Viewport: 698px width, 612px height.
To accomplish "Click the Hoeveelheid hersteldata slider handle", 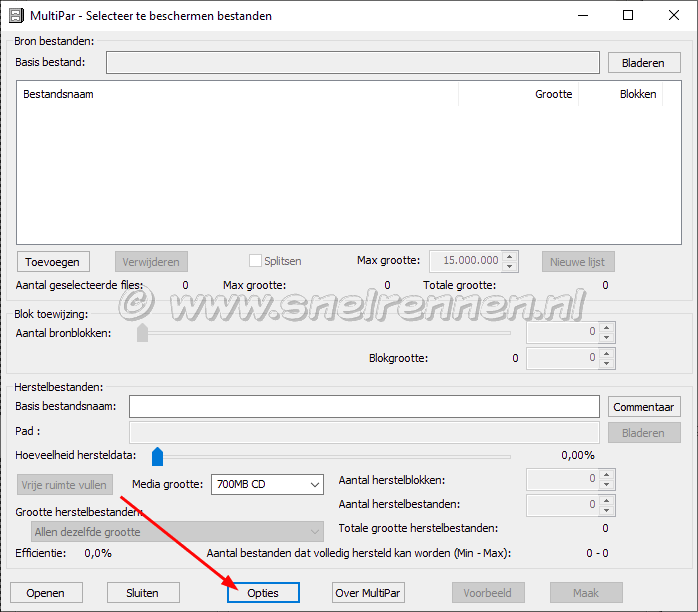I will [158, 457].
